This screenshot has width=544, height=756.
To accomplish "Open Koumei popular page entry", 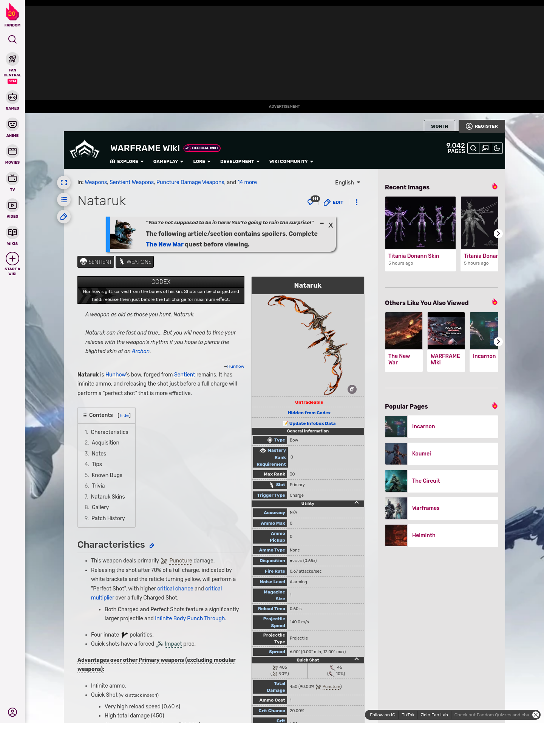I will click(x=442, y=454).
